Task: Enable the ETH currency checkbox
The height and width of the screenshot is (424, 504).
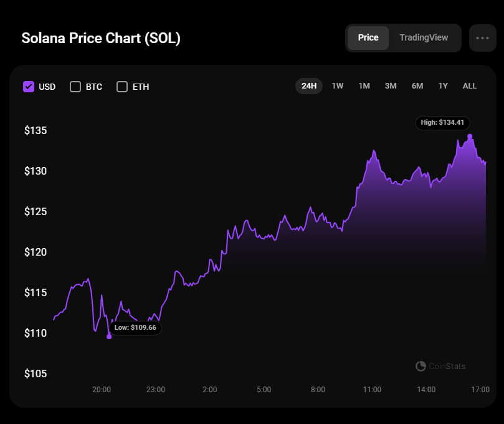Action: tap(122, 87)
